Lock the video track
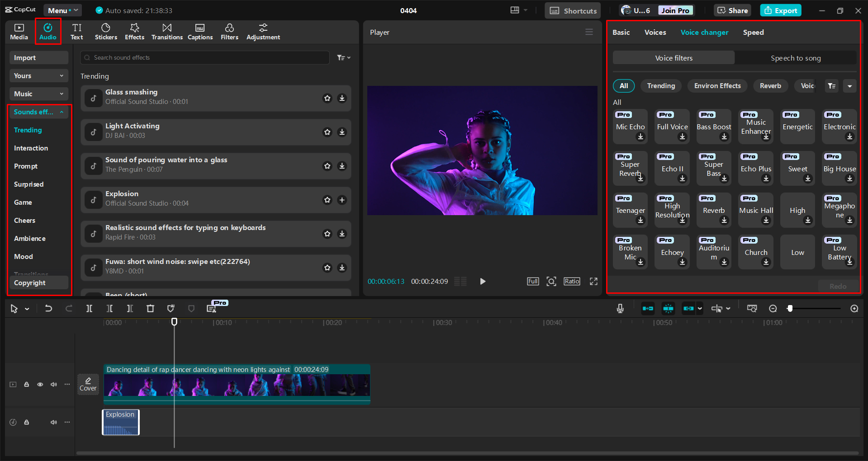 click(x=27, y=385)
